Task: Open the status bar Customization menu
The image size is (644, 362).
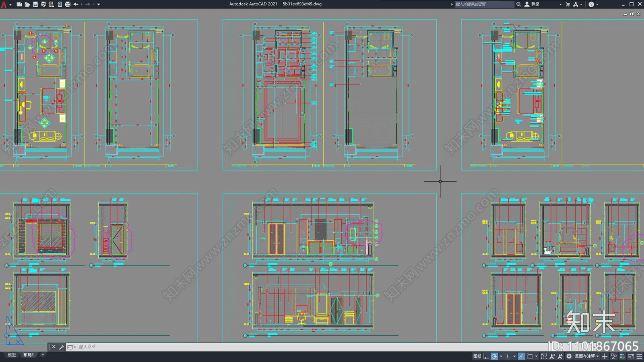Action: point(639,356)
